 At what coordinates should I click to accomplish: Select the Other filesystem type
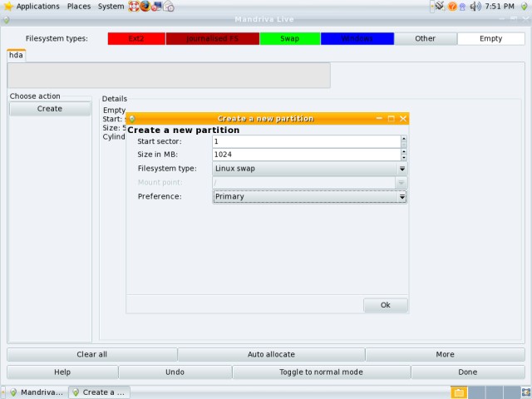coord(426,39)
